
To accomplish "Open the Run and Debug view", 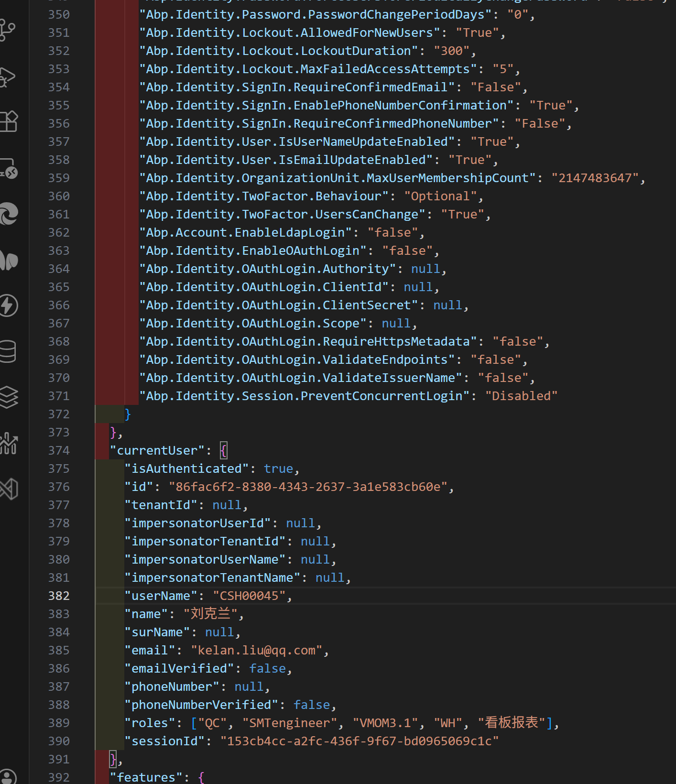I will click(x=7, y=76).
